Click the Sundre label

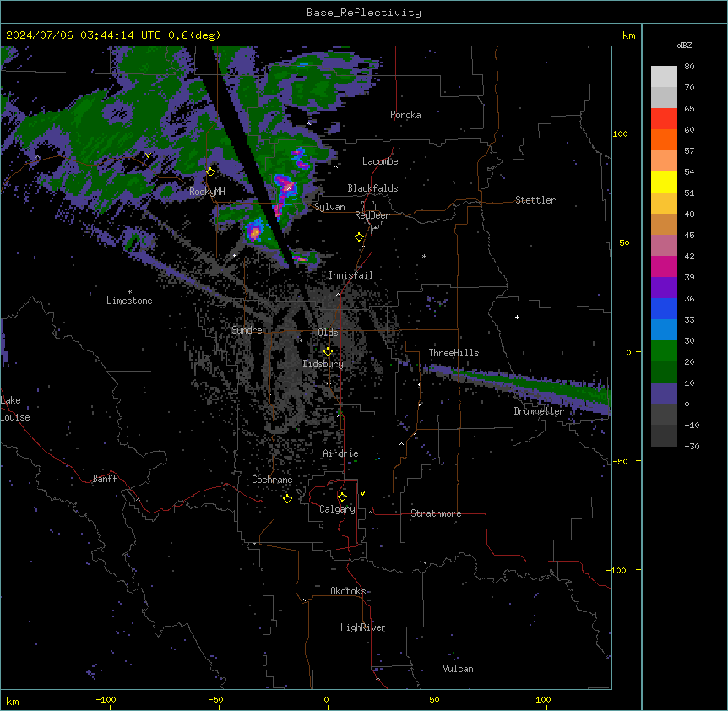pos(247,330)
